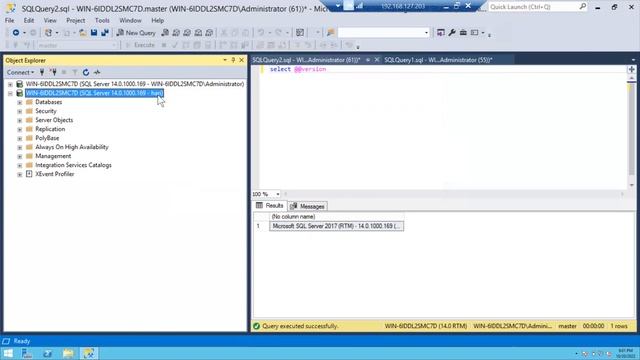This screenshot has width=640, height=360.
Task: Select the result cell Microsoft SQL Server 2017 (RTM)
Action: [x=336, y=226]
